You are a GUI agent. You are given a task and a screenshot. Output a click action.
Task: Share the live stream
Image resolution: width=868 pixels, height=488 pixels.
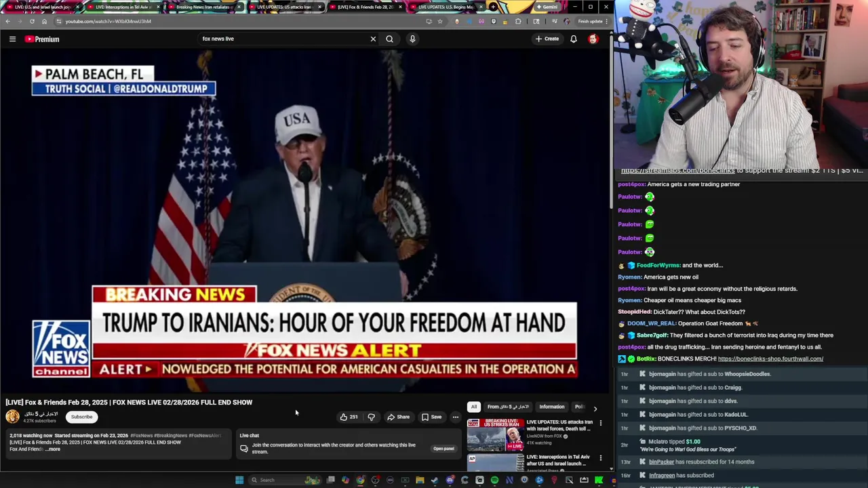click(x=399, y=417)
